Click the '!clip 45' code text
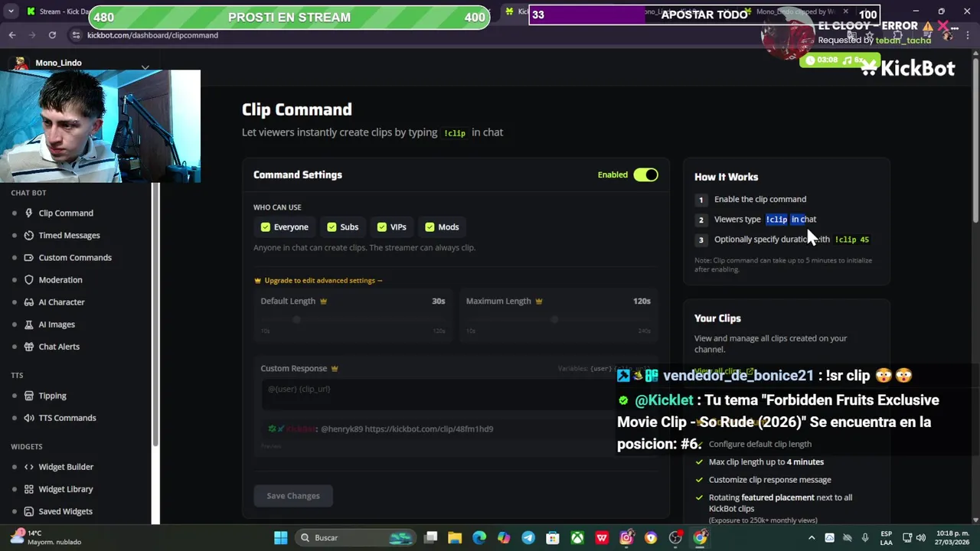 851,240
